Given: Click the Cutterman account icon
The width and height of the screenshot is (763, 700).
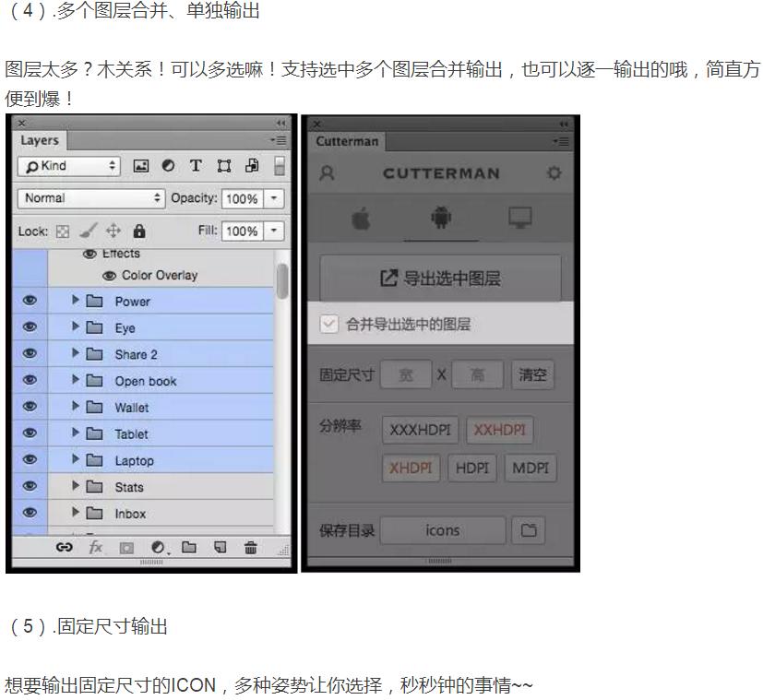Looking at the screenshot, I should pos(328,173).
